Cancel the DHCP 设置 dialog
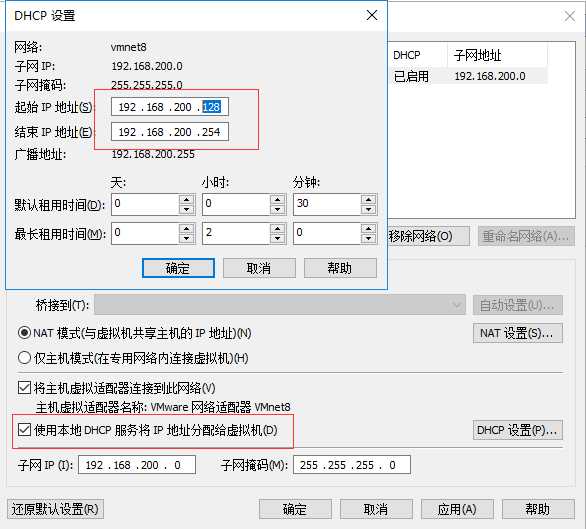 pyautogui.click(x=259, y=268)
